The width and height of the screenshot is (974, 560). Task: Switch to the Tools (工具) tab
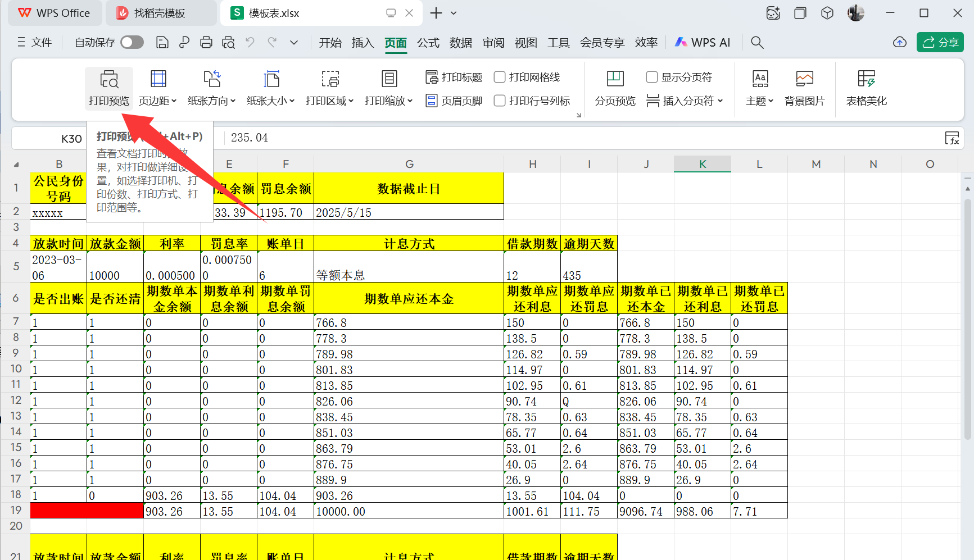coord(559,42)
